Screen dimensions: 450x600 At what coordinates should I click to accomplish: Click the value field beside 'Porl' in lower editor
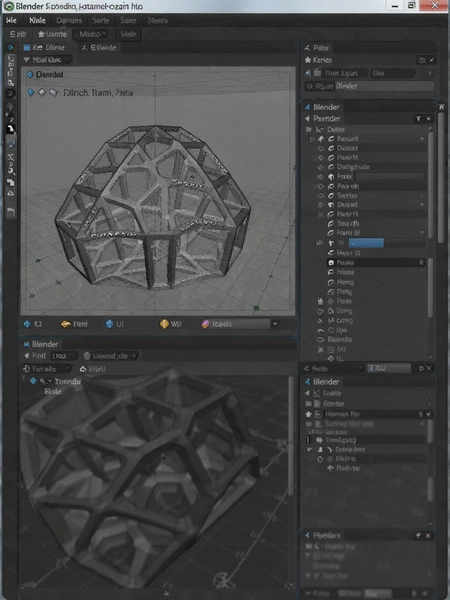[x=64, y=356]
